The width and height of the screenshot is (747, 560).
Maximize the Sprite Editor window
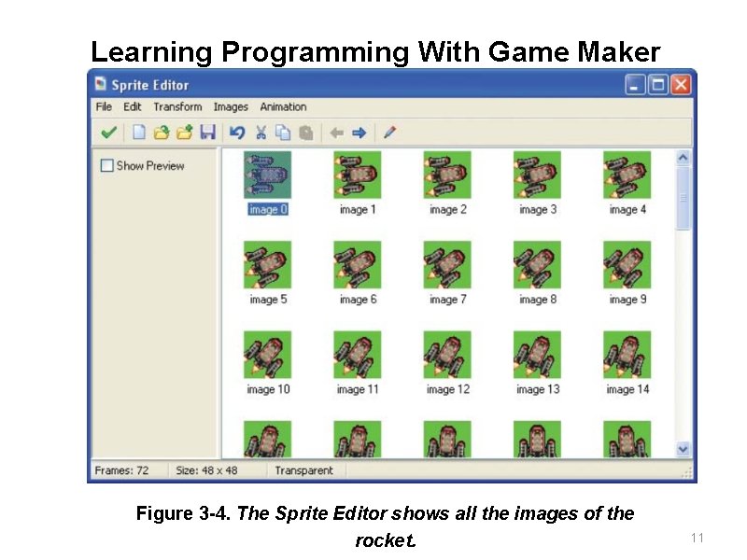tap(658, 85)
